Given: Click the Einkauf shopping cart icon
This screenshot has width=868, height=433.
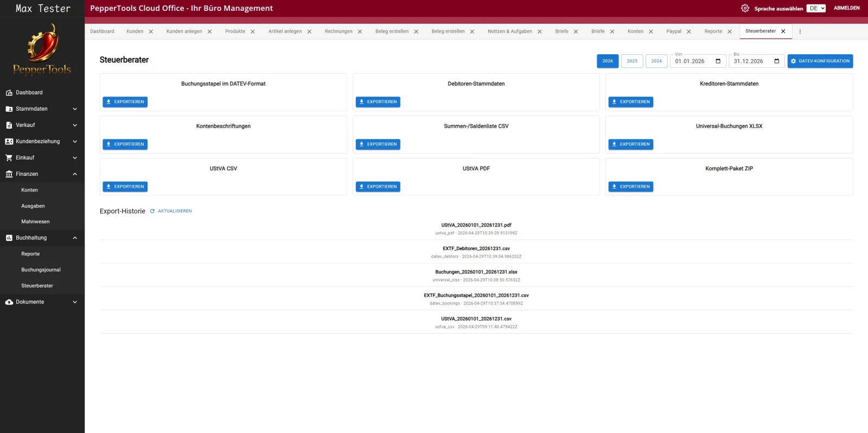Looking at the screenshot, I should click(x=9, y=158).
